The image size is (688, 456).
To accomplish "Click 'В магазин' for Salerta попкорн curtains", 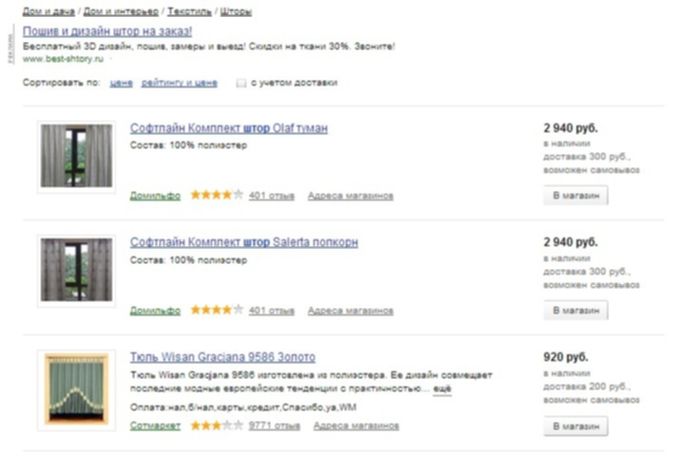I will [x=576, y=310].
